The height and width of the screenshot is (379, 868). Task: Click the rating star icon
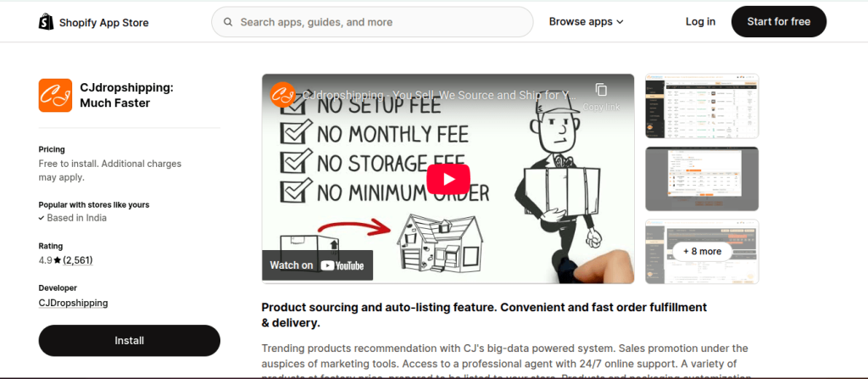click(58, 260)
